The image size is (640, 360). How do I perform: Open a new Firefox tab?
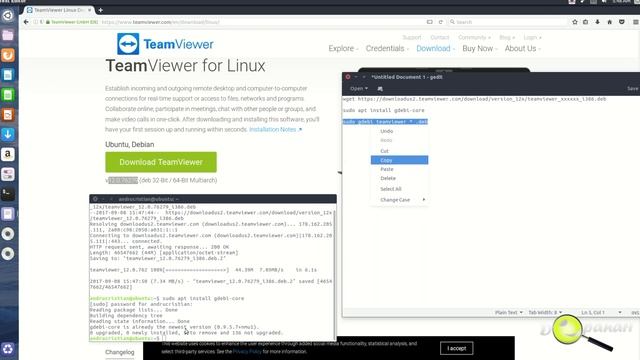point(100,10)
